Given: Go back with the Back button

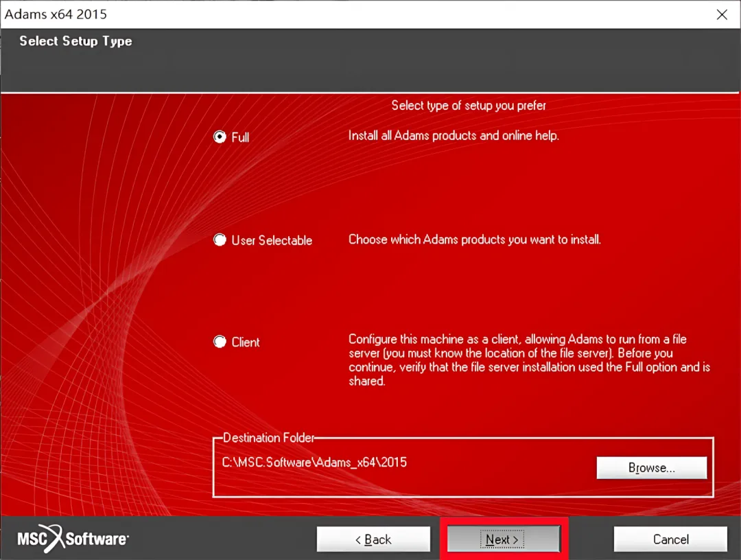Looking at the screenshot, I should [373, 539].
